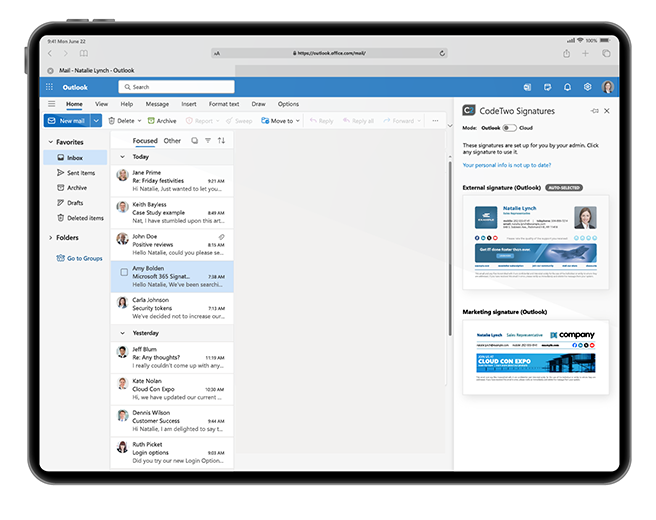The image size is (656, 520).
Task: Open the Go to Groups link
Action: pyautogui.click(x=79, y=258)
